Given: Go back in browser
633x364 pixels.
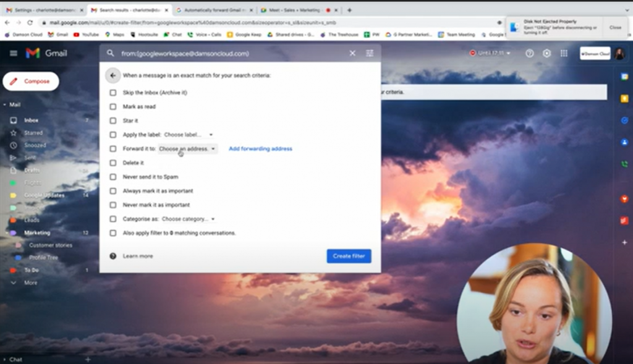Looking at the screenshot, I should pos(7,23).
